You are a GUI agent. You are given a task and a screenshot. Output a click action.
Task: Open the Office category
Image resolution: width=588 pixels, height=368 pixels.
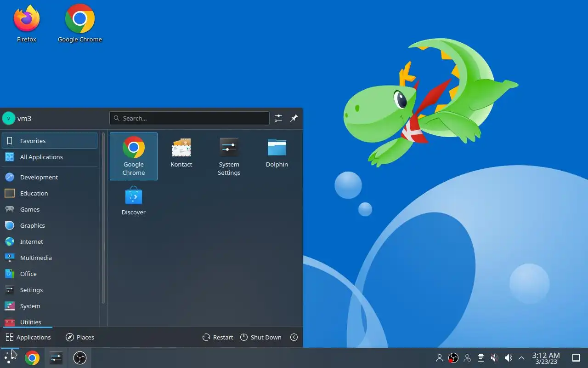(50, 274)
